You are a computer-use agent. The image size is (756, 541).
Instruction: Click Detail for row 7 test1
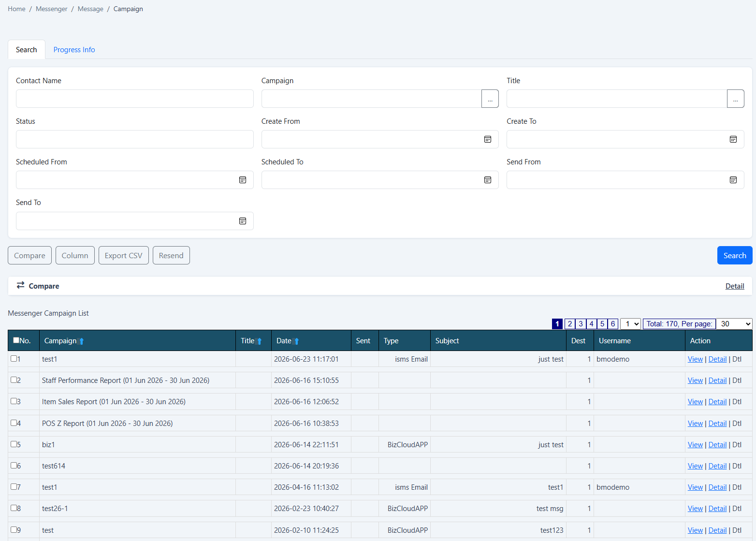717,487
